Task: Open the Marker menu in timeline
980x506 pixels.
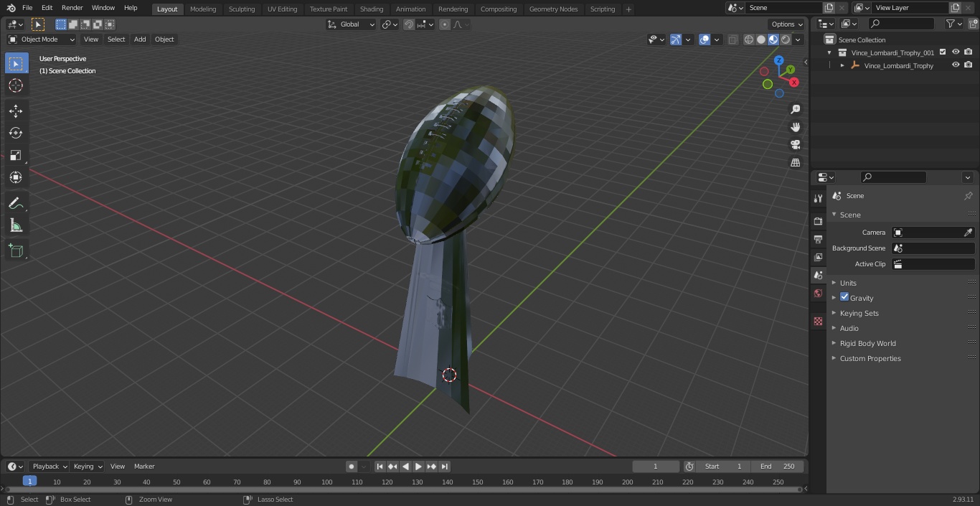Action: (144, 467)
